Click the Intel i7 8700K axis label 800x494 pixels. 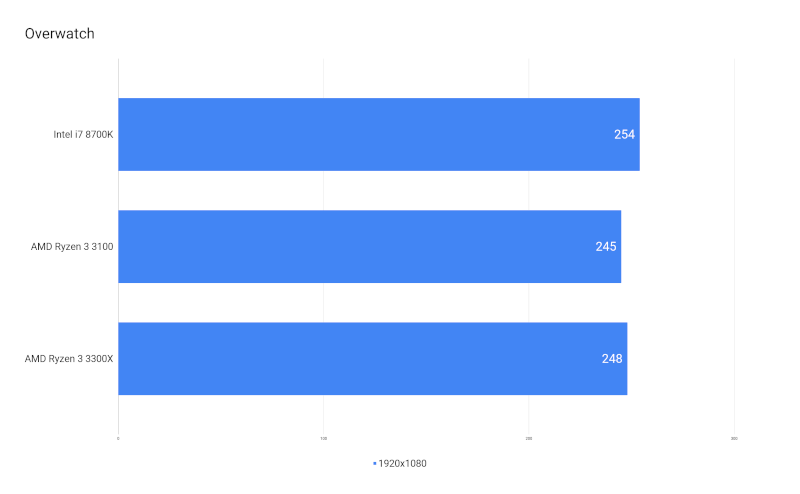(83, 135)
